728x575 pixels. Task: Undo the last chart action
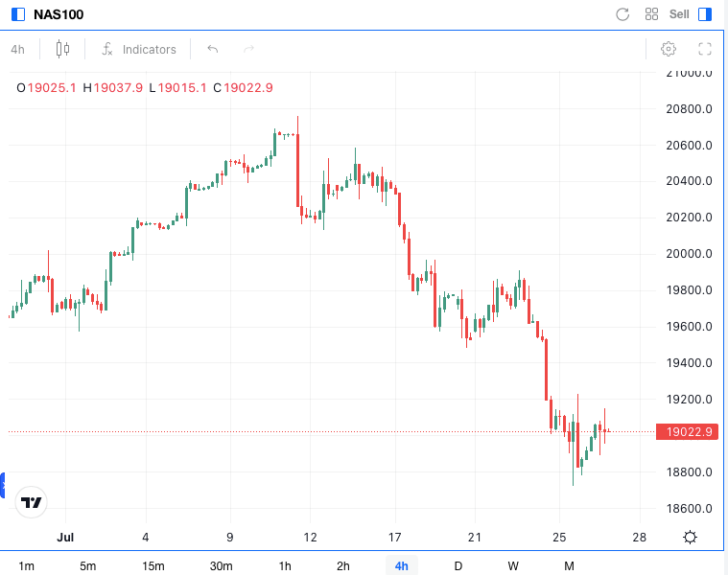click(x=213, y=49)
